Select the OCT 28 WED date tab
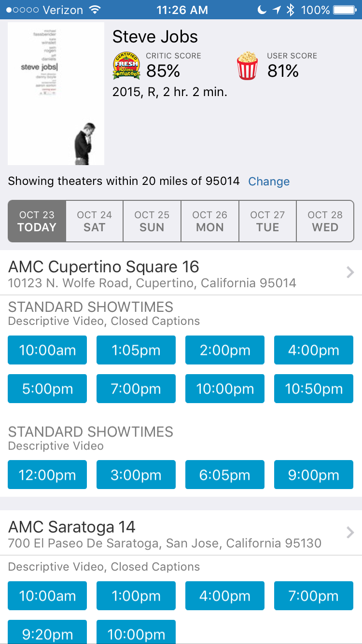 [x=325, y=221]
